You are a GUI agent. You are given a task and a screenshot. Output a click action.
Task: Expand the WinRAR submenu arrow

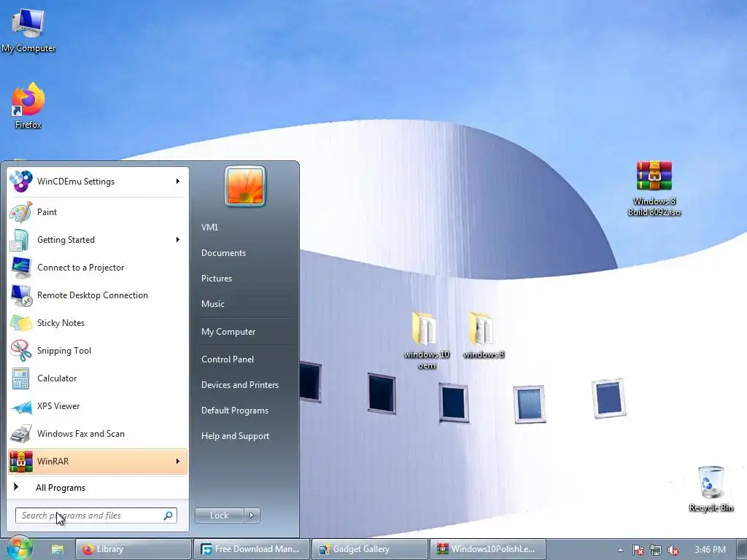(178, 462)
